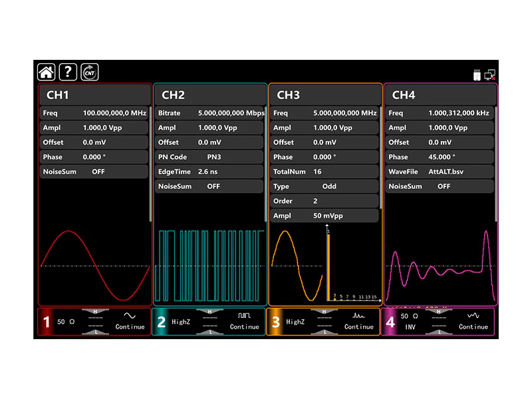Edit CH2 Bitrate 5.000,000,000 Mbps
The width and height of the screenshot is (532, 399).
[x=209, y=113]
